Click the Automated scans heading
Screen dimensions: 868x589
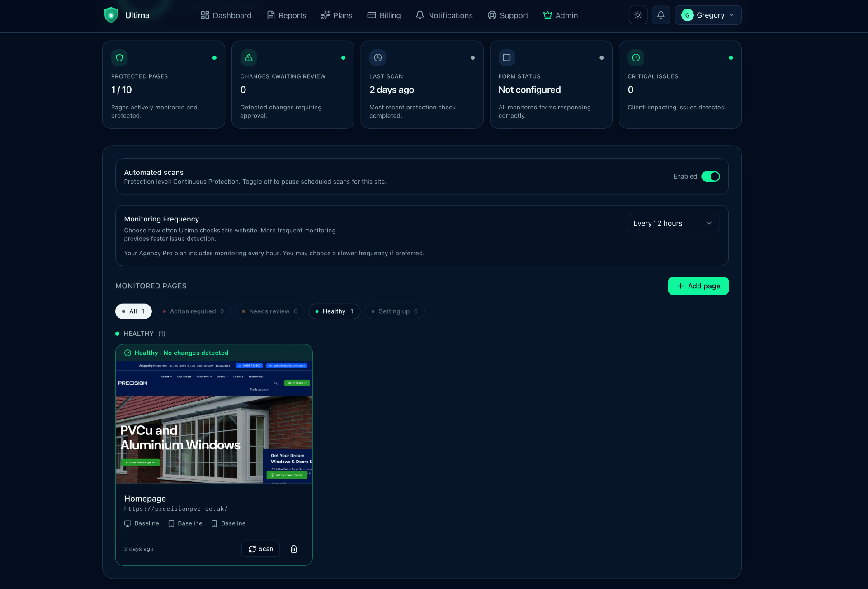[x=154, y=172]
